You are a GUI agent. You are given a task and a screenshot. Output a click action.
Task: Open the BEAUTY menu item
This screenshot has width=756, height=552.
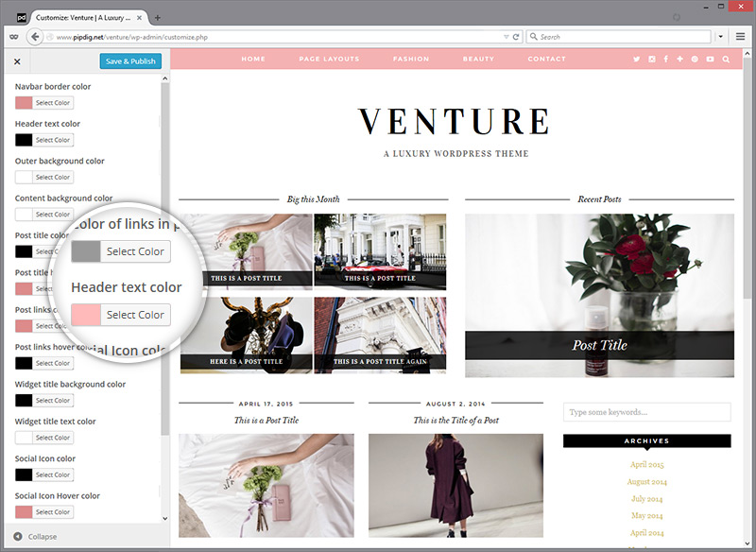tap(478, 59)
